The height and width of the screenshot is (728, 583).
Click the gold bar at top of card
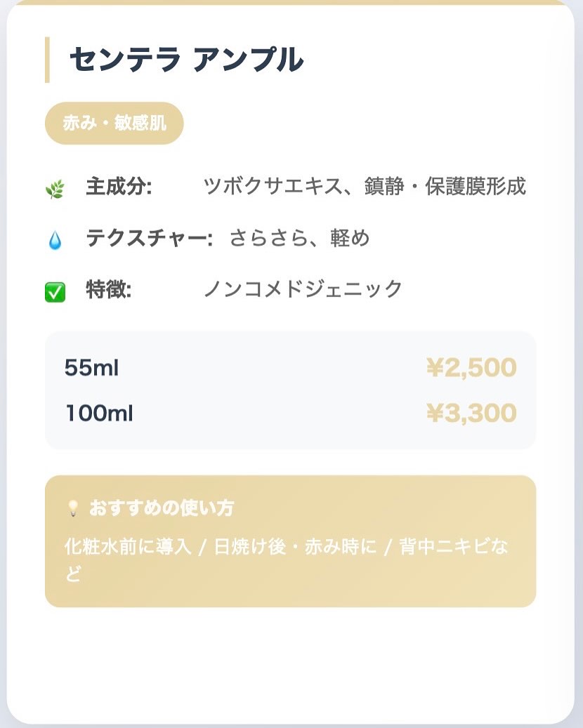coord(291,2)
